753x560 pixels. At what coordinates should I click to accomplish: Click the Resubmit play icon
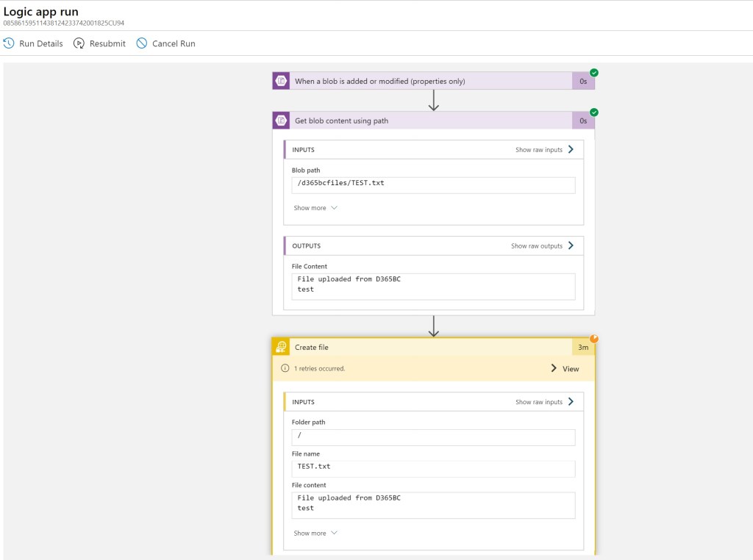click(79, 43)
